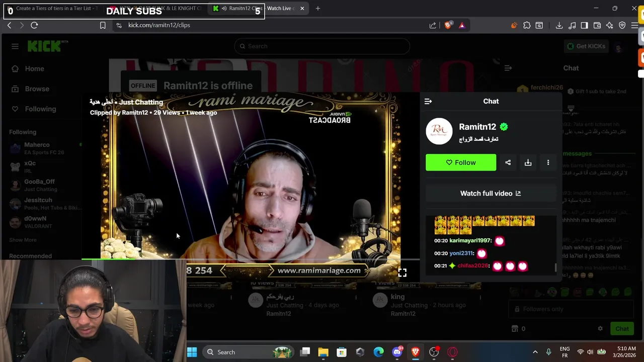Open Watch full video link

tap(491, 193)
